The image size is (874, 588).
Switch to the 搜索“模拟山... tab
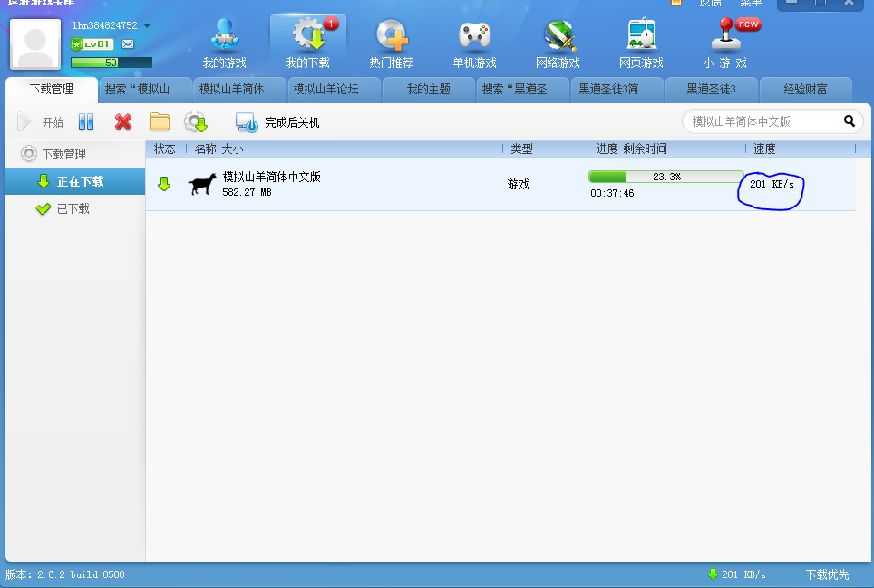[145, 89]
